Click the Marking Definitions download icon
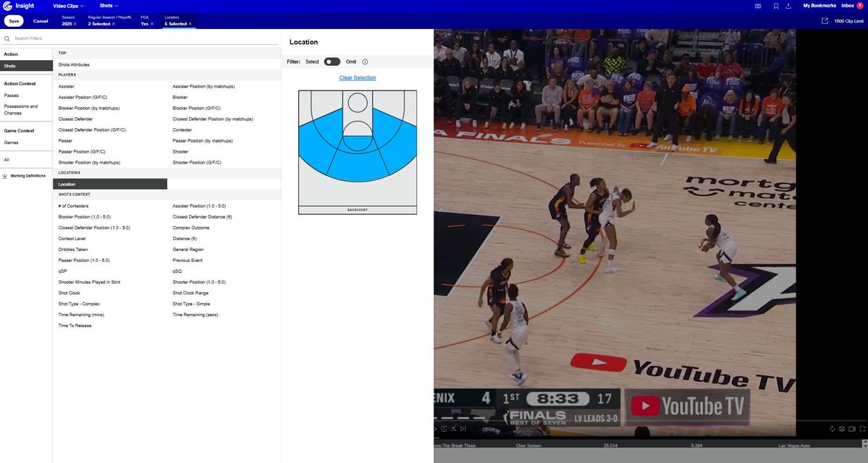 coord(5,176)
